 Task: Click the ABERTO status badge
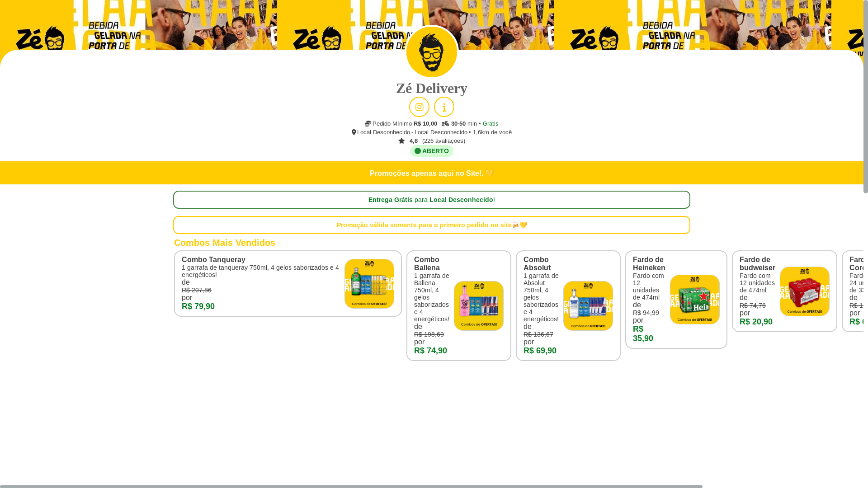432,151
